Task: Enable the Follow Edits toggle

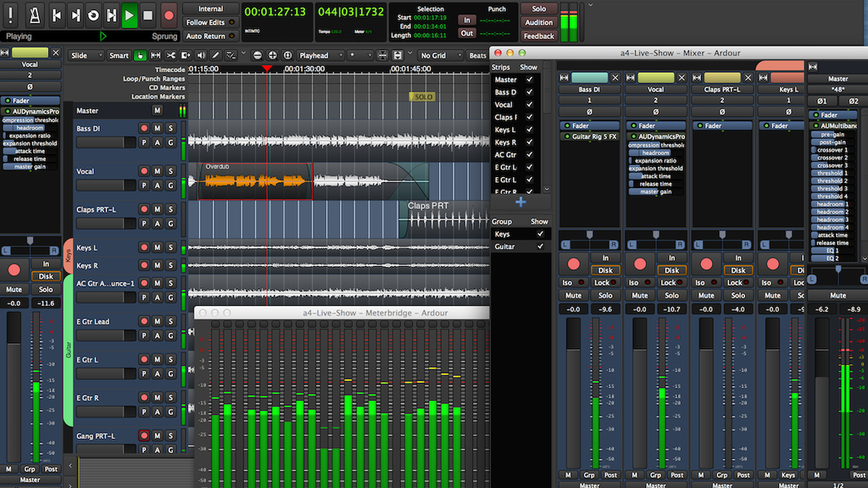Action: [x=209, y=22]
